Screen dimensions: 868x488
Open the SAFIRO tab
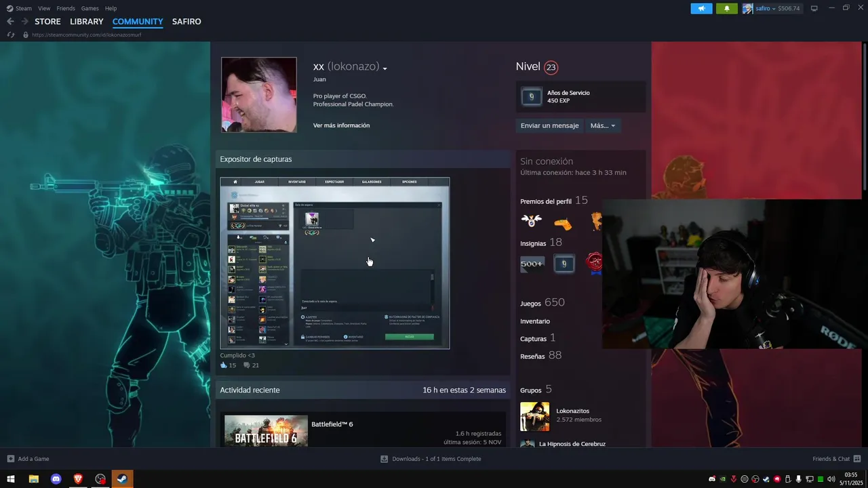pyautogui.click(x=186, y=22)
